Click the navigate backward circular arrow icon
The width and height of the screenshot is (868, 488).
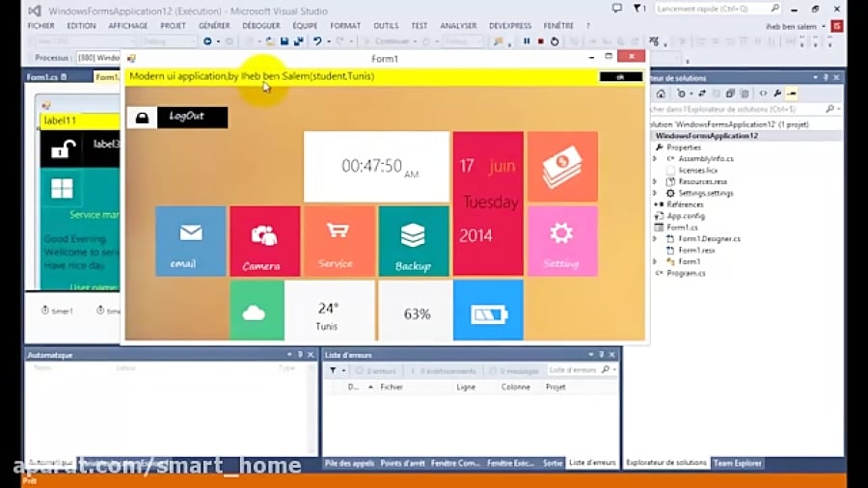(207, 41)
